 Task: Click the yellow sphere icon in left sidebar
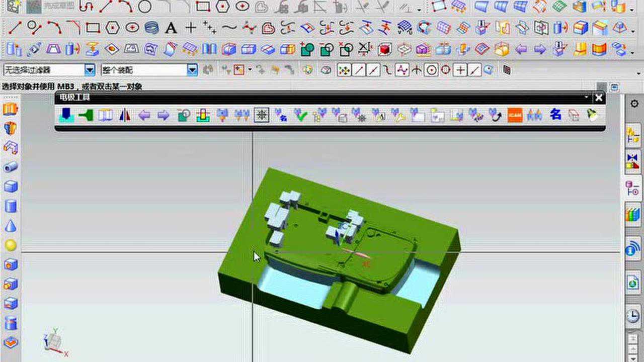(x=11, y=245)
